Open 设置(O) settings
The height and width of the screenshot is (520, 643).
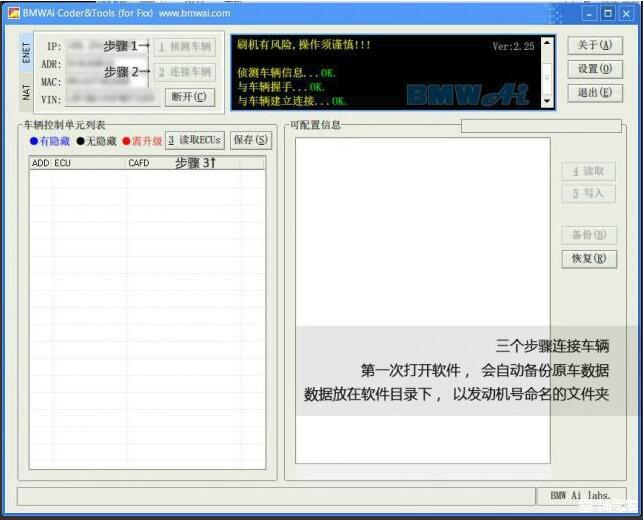[x=595, y=69]
